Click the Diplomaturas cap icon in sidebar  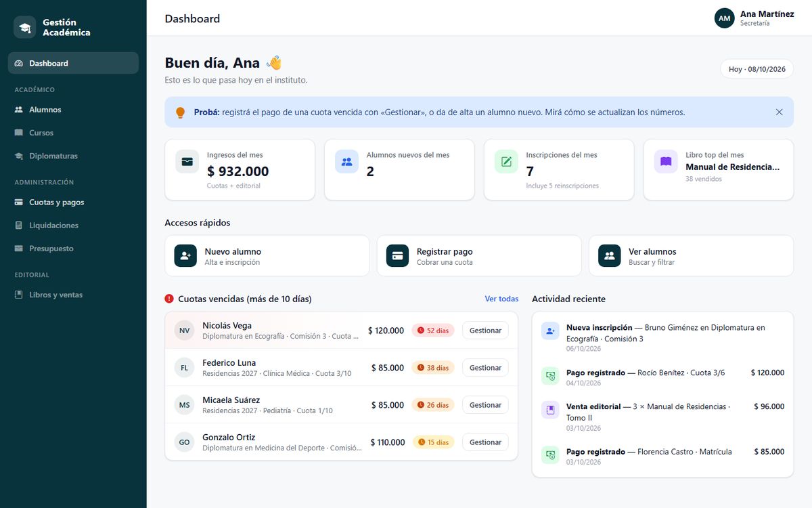click(x=19, y=156)
